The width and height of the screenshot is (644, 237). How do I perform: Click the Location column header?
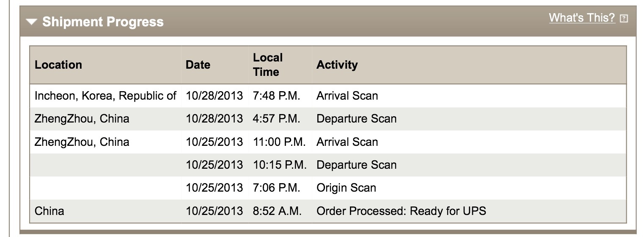pos(58,65)
